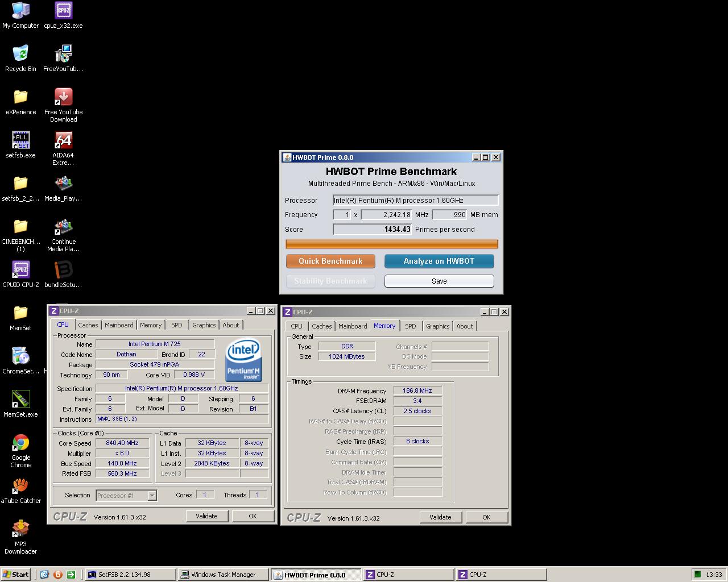Click the Bus Speed value 140.0 MHz

[x=122, y=464]
